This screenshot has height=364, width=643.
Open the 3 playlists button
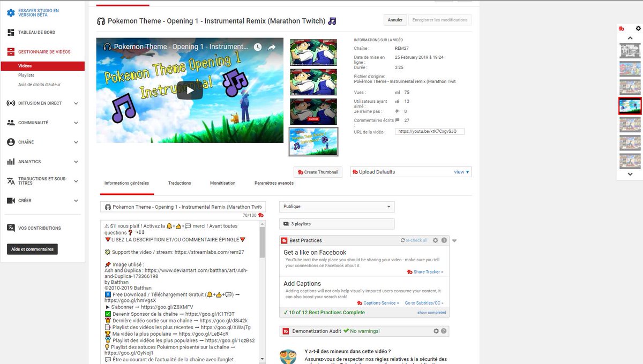337,224
